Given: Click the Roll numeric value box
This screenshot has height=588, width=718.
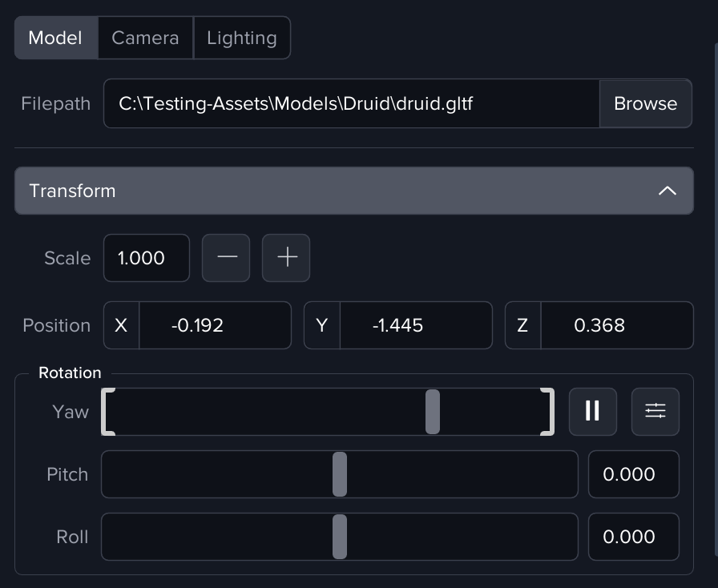Looking at the screenshot, I should click(x=633, y=537).
